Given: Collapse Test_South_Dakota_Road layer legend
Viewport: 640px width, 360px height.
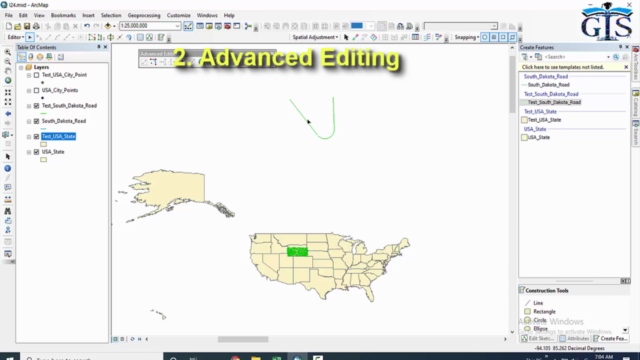Looking at the screenshot, I should pos(29,106).
